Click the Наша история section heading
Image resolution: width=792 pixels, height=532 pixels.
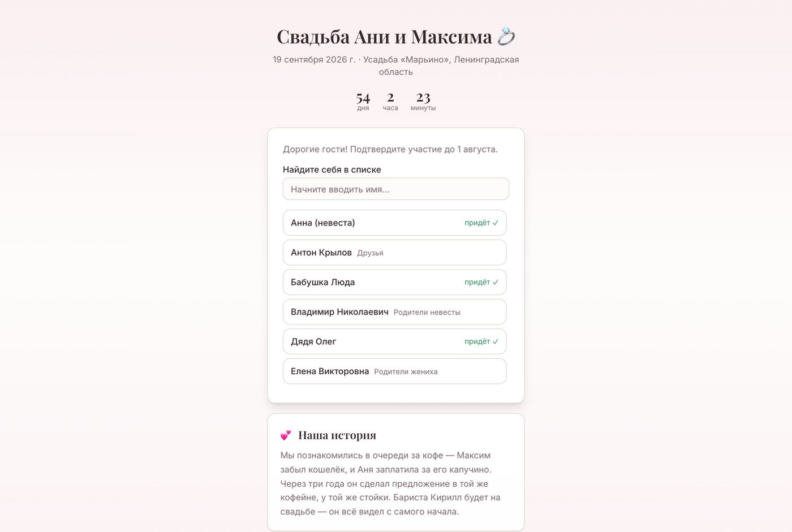coord(337,435)
